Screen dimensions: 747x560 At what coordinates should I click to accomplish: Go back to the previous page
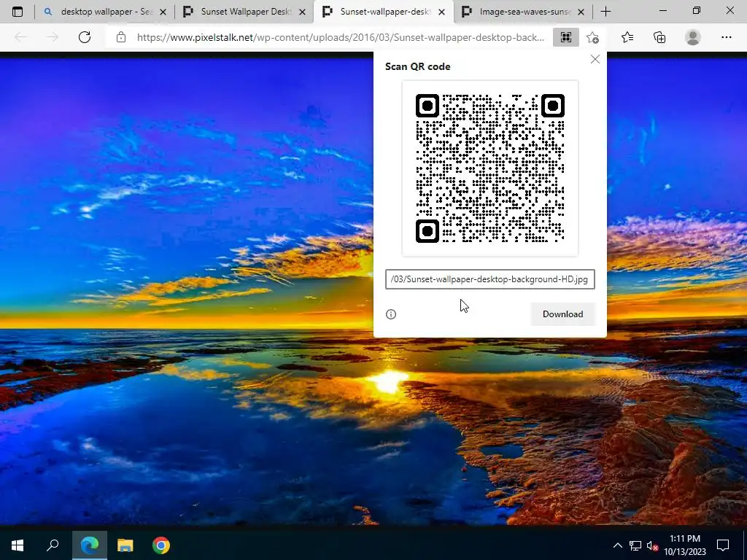click(x=20, y=37)
